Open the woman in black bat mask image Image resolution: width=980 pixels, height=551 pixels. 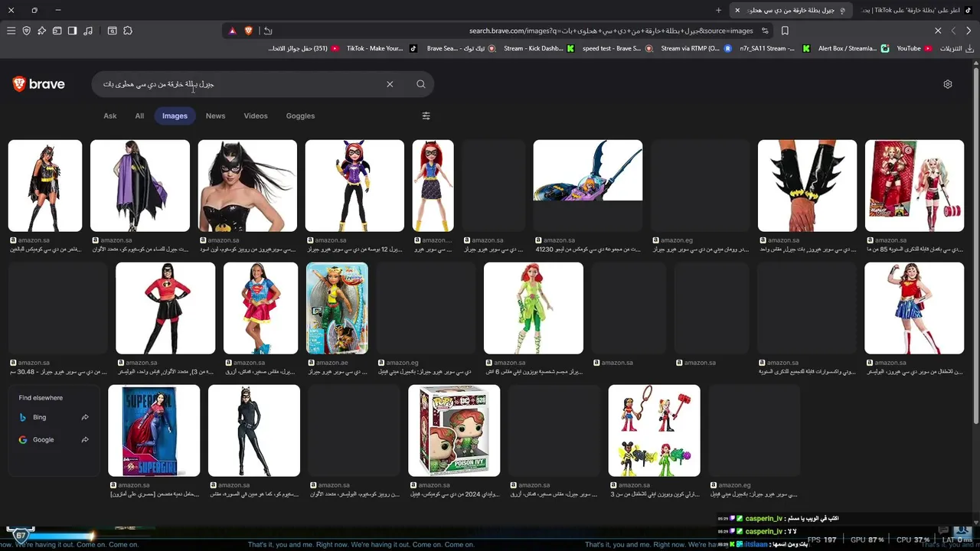[x=247, y=186]
